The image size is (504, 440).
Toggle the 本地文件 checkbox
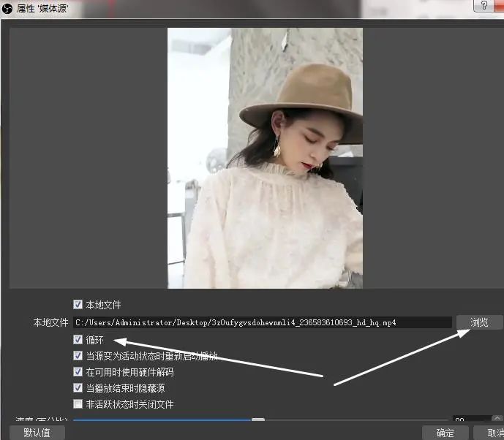click(78, 305)
